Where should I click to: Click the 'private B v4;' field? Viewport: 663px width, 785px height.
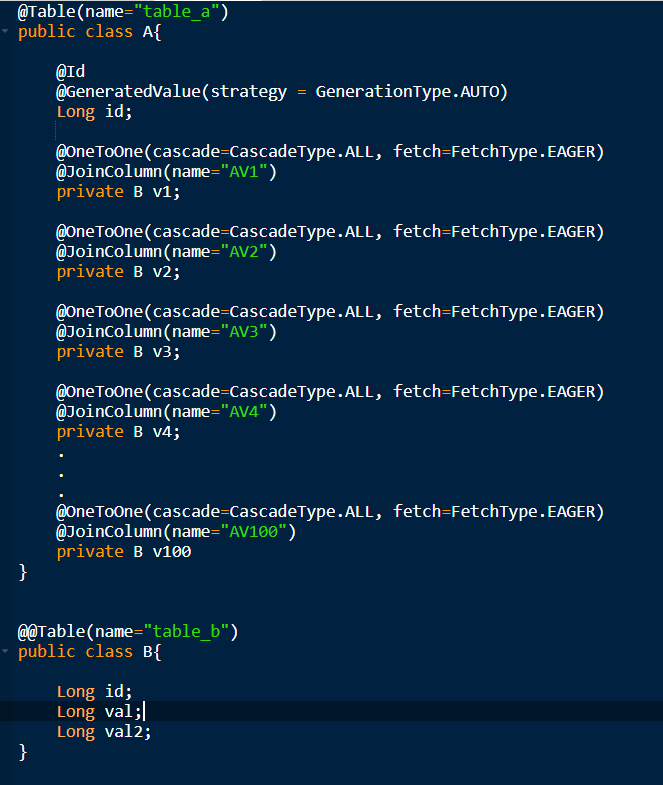coord(118,432)
